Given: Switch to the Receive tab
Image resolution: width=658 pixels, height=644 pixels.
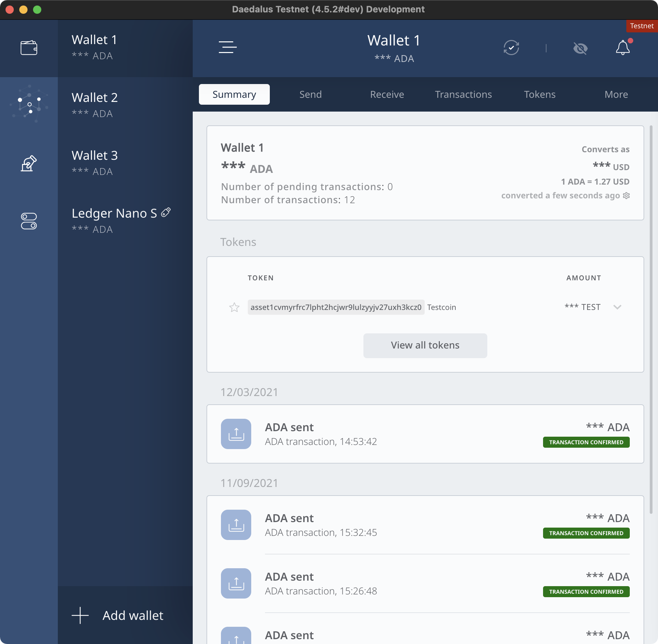Looking at the screenshot, I should pos(387,94).
